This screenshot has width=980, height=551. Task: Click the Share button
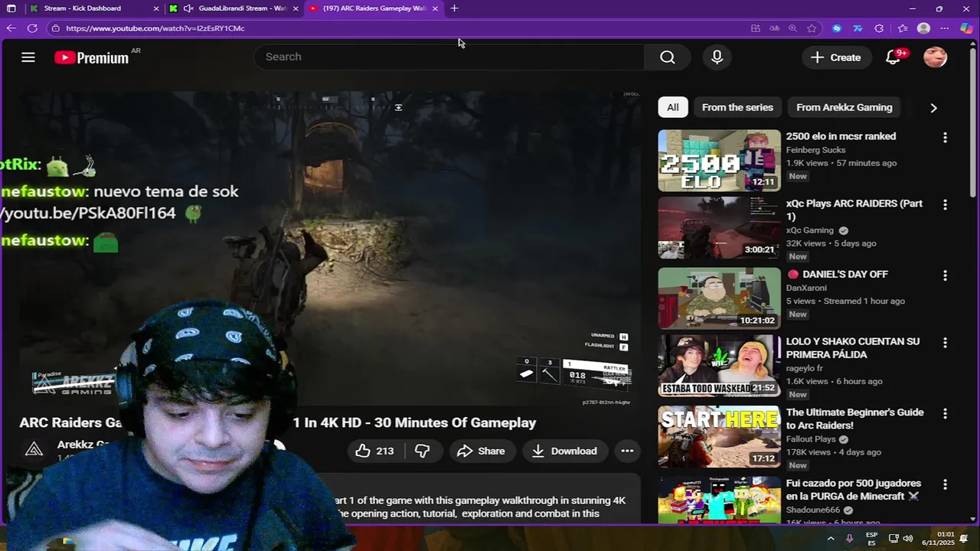tap(481, 452)
